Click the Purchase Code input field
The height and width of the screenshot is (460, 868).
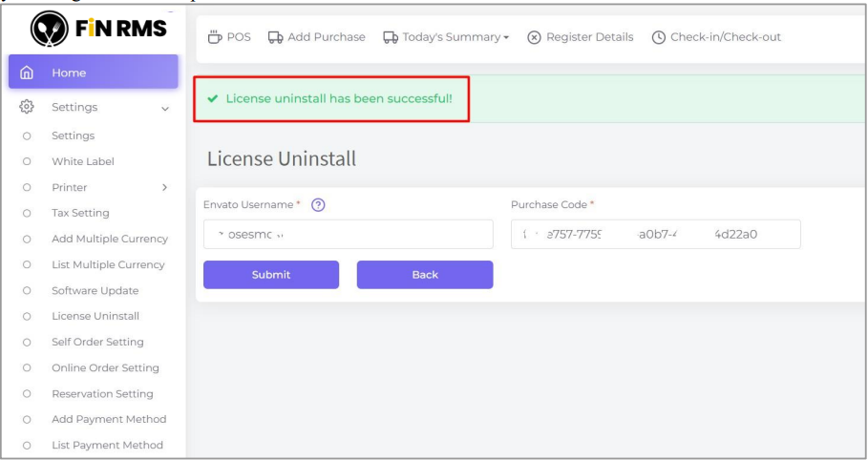point(655,235)
